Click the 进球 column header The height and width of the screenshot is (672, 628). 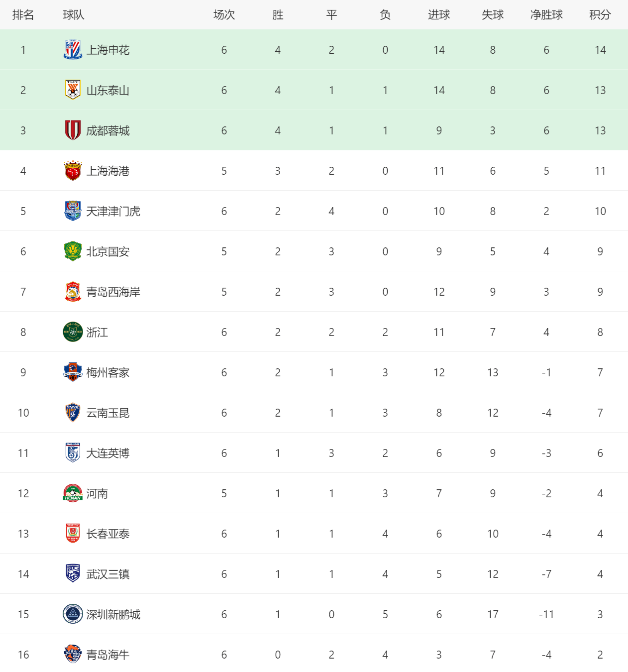click(x=438, y=15)
